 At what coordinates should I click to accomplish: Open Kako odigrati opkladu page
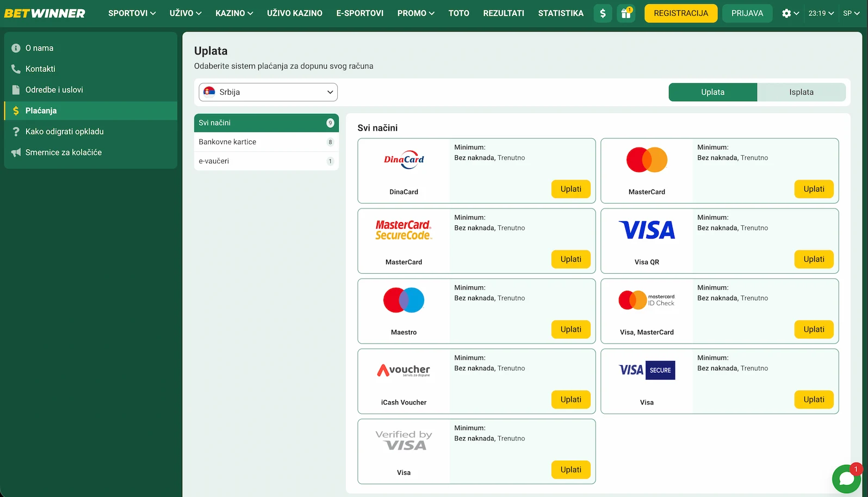tap(90, 132)
